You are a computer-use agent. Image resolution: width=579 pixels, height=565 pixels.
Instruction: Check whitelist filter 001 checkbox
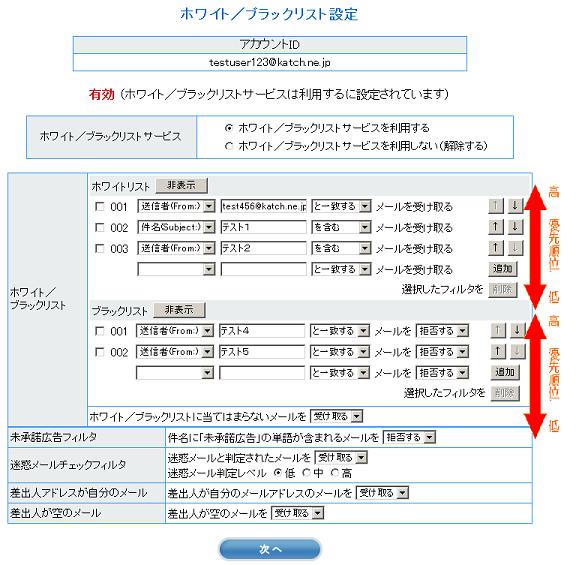click(x=100, y=206)
